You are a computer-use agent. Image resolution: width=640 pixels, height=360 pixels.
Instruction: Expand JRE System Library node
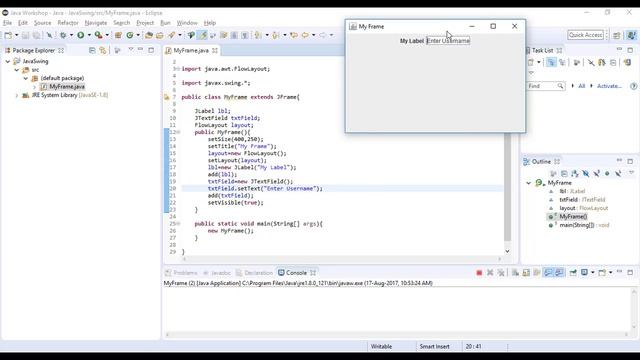(17, 95)
